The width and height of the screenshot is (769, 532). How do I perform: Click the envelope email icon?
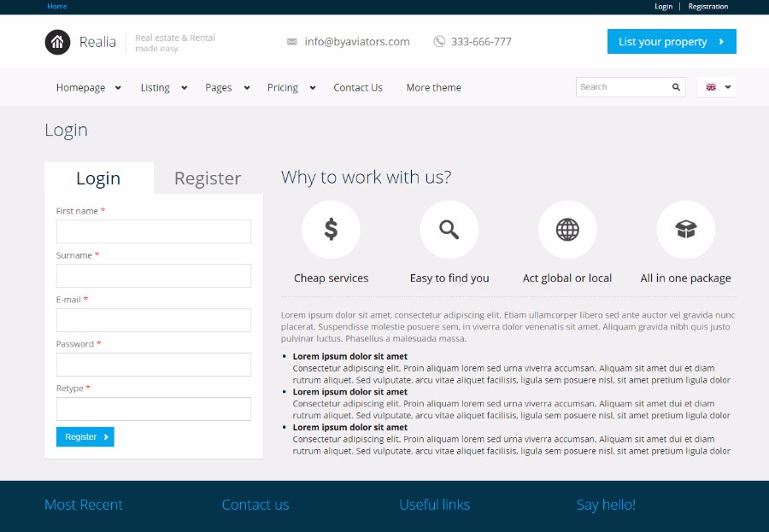click(292, 42)
